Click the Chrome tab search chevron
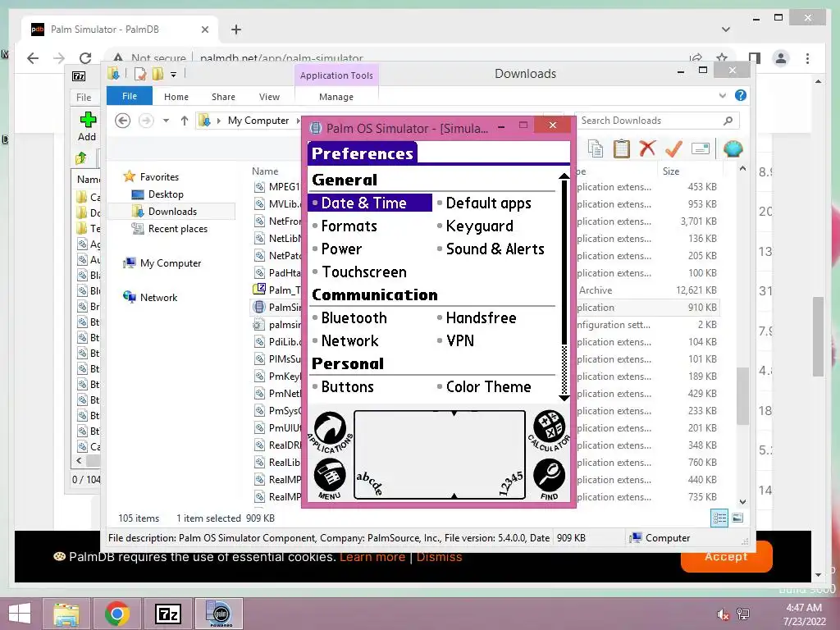Viewport: 840px width, 630px height. [x=726, y=30]
